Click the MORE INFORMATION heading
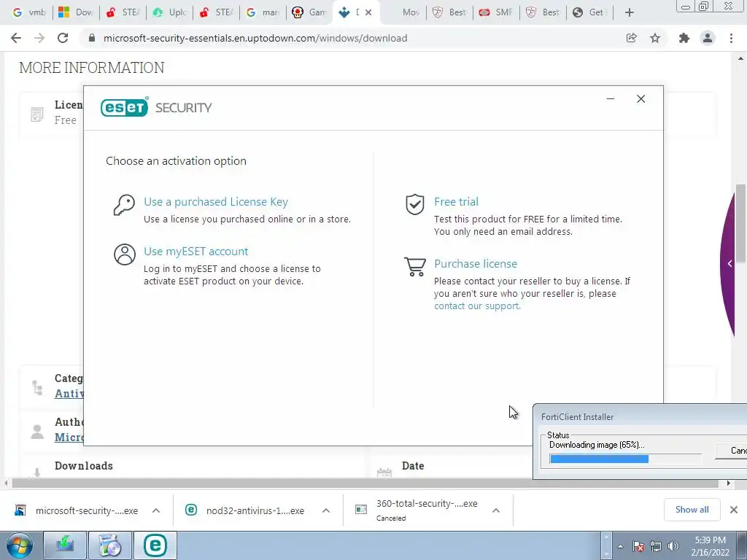747x560 pixels. 91,68
